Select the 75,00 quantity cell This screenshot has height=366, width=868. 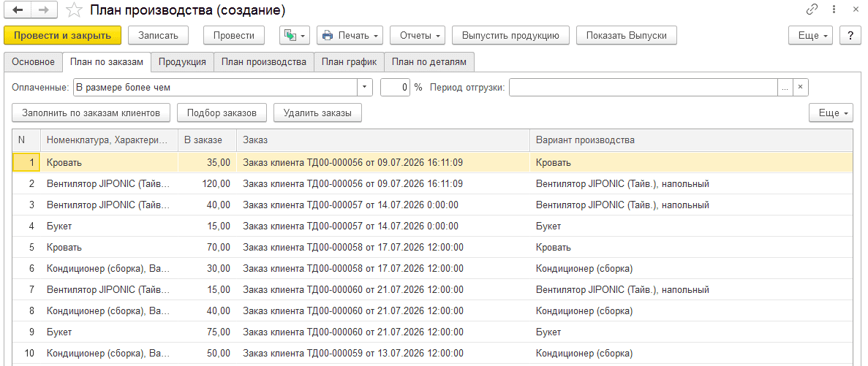207,332
